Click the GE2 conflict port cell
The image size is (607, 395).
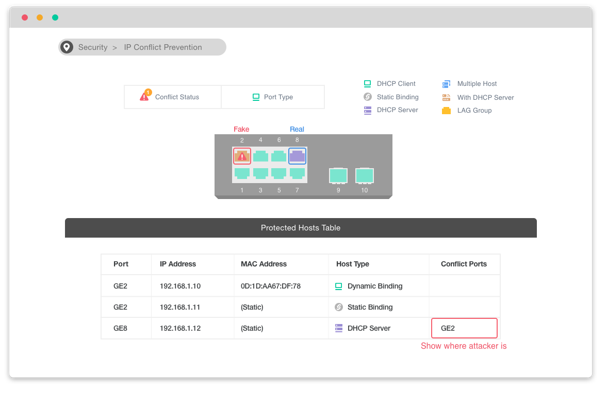tap(464, 328)
